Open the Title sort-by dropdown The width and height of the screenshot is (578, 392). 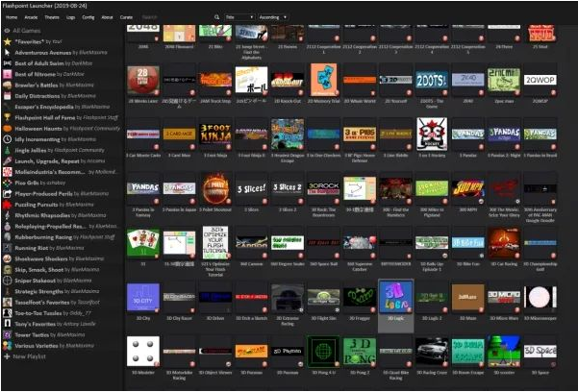coord(239,17)
